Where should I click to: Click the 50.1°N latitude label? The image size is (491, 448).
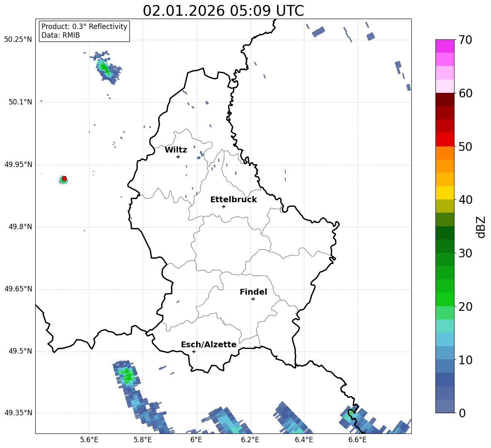pyautogui.click(x=20, y=102)
